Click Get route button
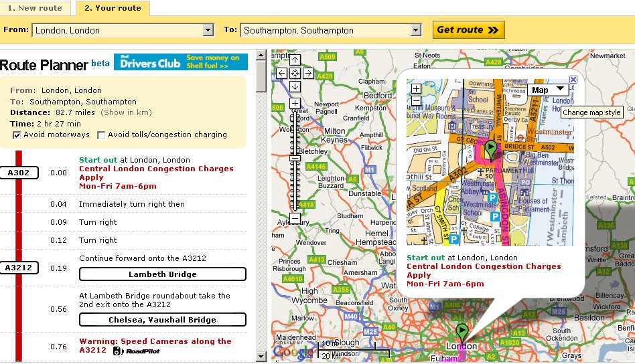 [469, 30]
